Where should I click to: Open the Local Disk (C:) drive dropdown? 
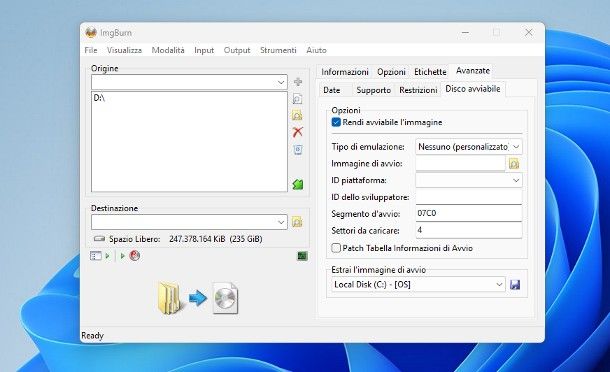tap(499, 284)
